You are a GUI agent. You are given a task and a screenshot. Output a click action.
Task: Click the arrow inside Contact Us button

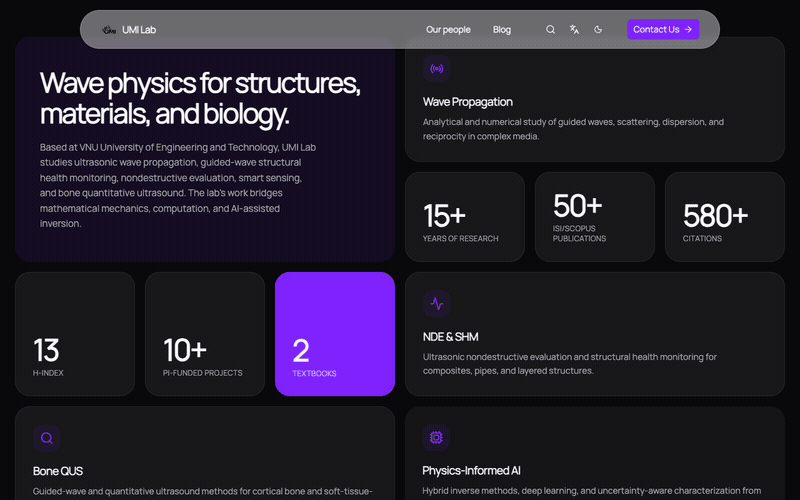point(688,29)
